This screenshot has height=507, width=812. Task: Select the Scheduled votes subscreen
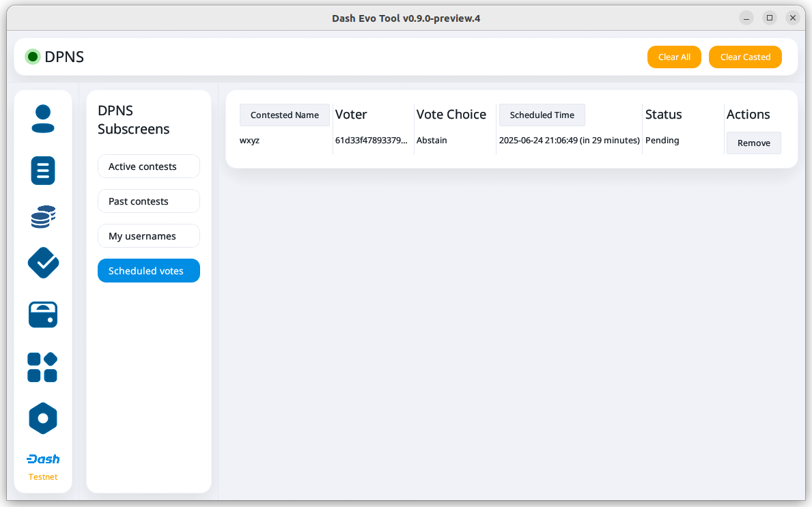tap(149, 271)
